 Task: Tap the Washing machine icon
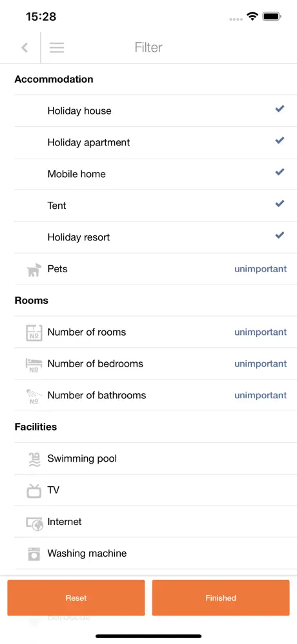coord(34,554)
